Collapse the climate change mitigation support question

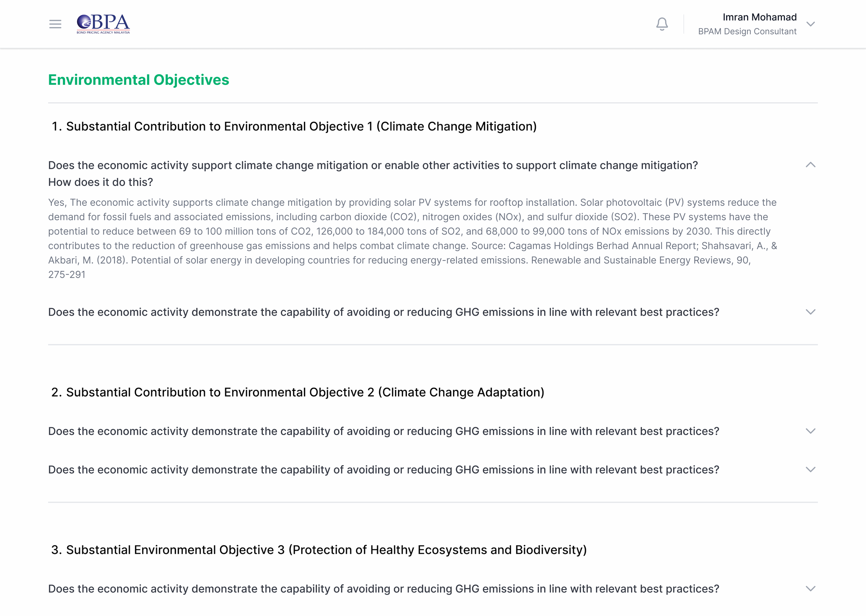811,165
